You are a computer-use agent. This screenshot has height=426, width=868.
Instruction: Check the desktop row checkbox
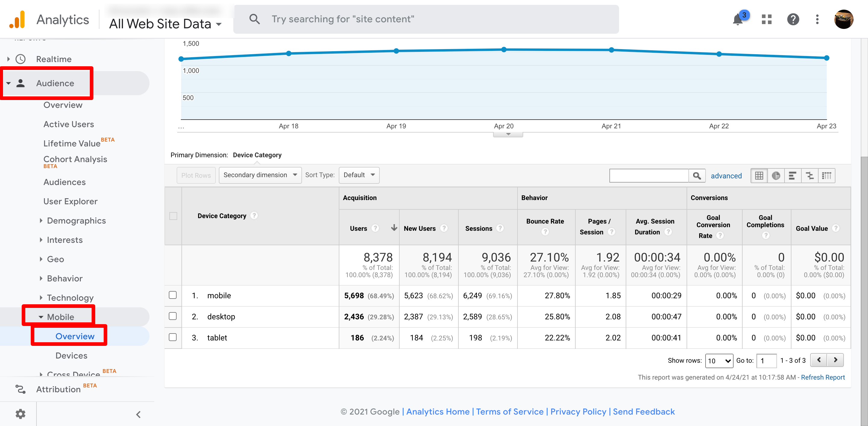pos(172,316)
